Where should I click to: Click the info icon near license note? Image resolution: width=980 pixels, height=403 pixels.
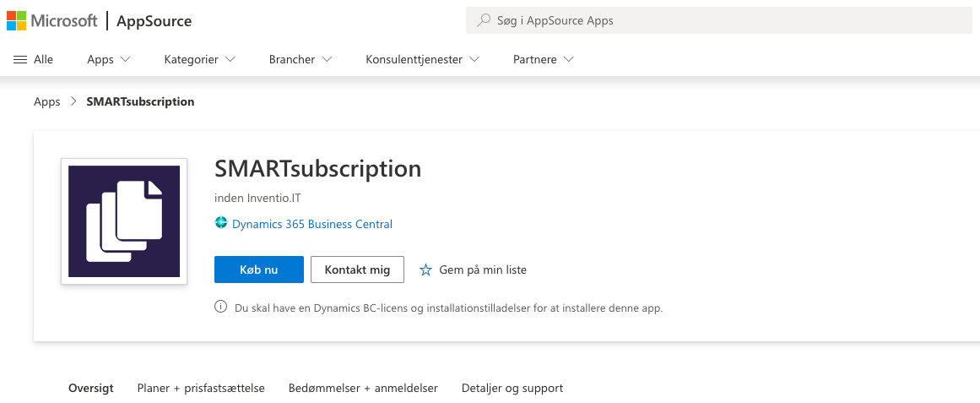[x=221, y=308]
